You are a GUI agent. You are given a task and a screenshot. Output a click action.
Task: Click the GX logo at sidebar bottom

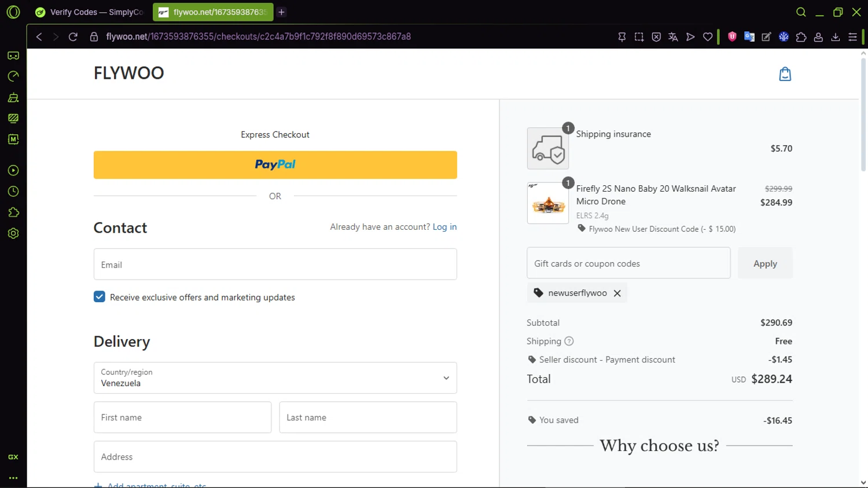13,457
